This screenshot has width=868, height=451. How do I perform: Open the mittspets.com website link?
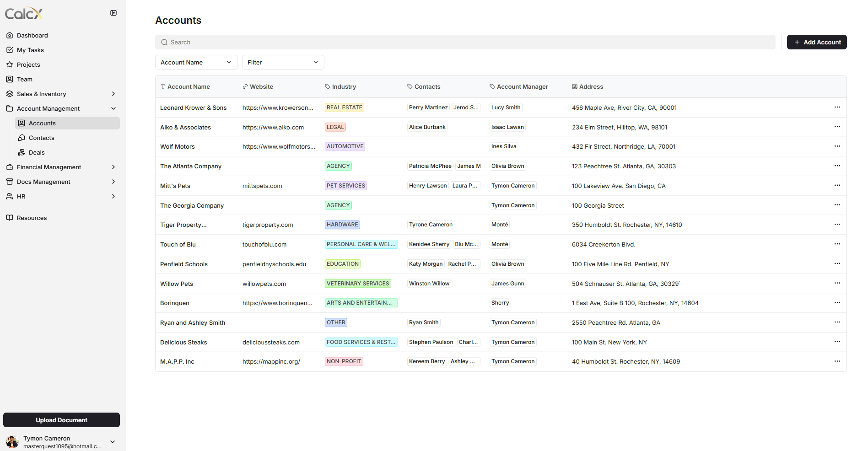(262, 186)
